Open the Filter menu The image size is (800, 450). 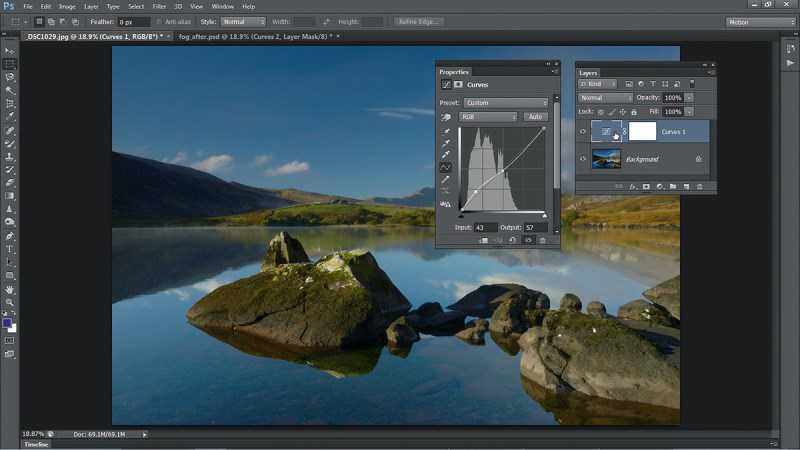159,6
